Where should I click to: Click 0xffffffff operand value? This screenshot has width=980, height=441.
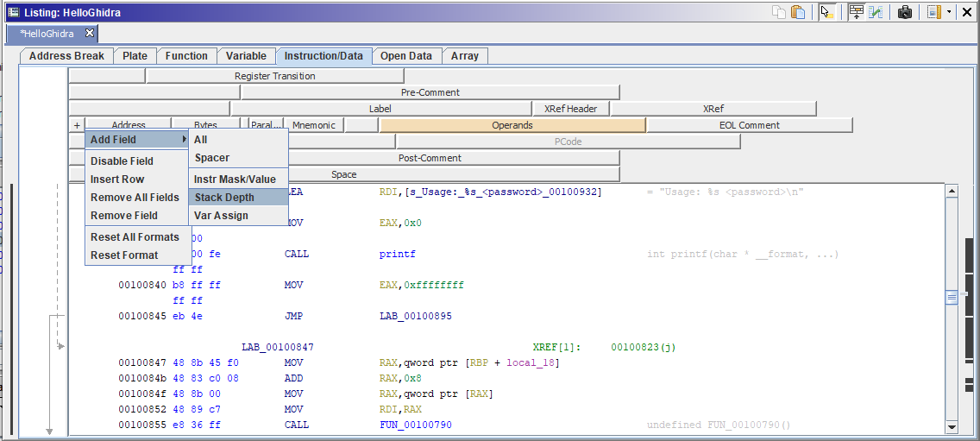[x=434, y=285]
